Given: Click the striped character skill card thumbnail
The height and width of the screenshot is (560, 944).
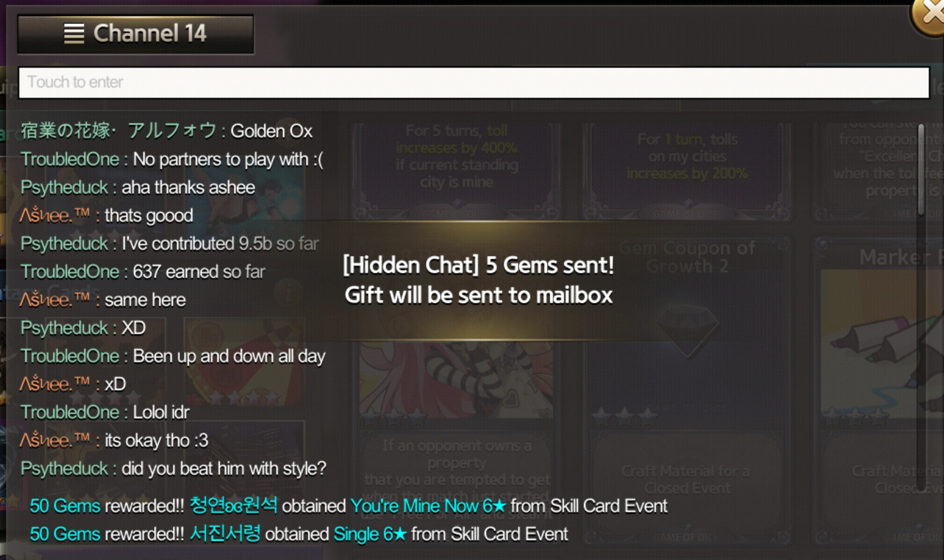Looking at the screenshot, I should coord(456,380).
